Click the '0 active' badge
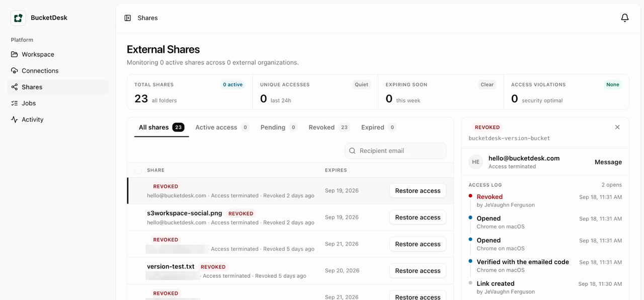 click(x=233, y=85)
